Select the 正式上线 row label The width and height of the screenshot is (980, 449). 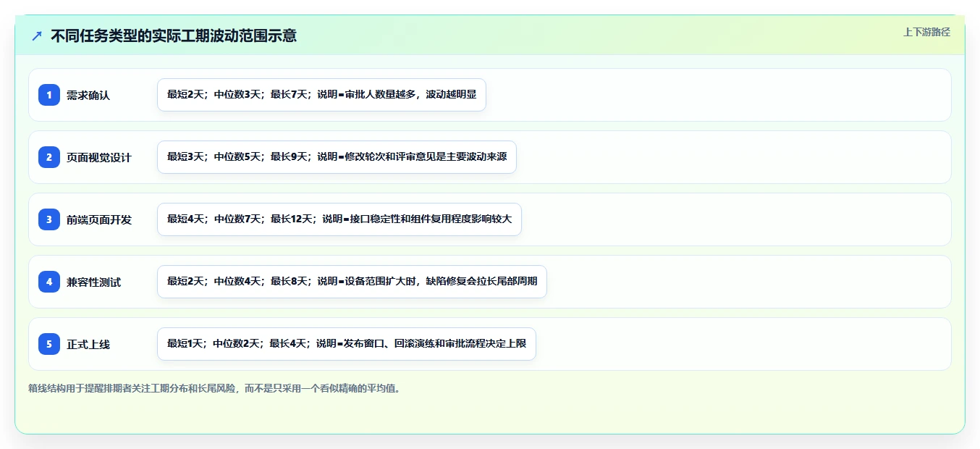(x=88, y=344)
